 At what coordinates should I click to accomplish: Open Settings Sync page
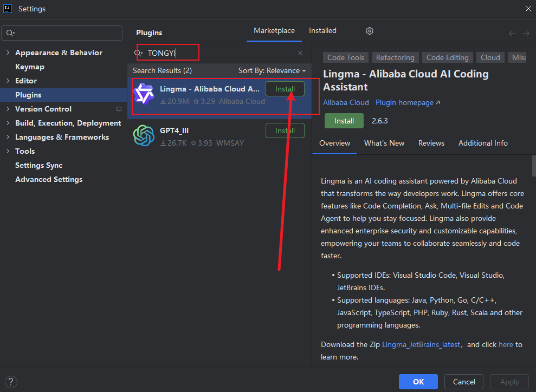38,165
